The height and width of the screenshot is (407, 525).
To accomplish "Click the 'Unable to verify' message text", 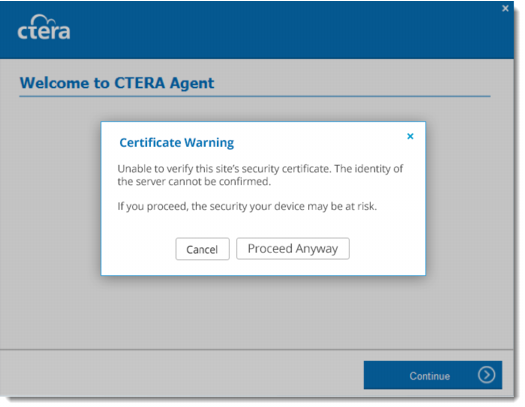I will pyautogui.click(x=260, y=175).
